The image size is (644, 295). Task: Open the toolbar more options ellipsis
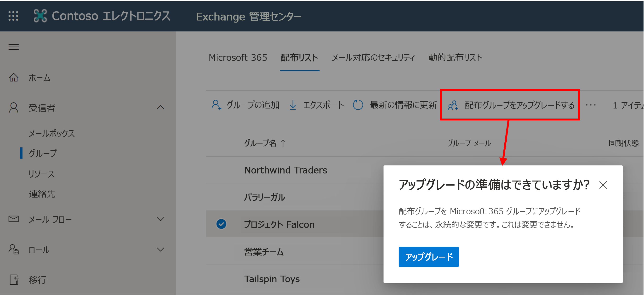coord(591,105)
